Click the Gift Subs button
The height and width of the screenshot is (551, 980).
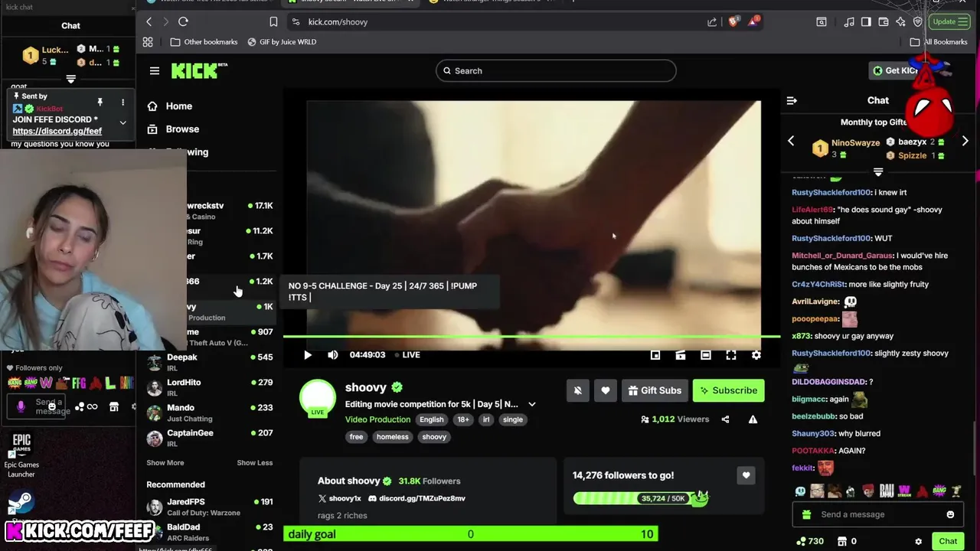tap(655, 390)
